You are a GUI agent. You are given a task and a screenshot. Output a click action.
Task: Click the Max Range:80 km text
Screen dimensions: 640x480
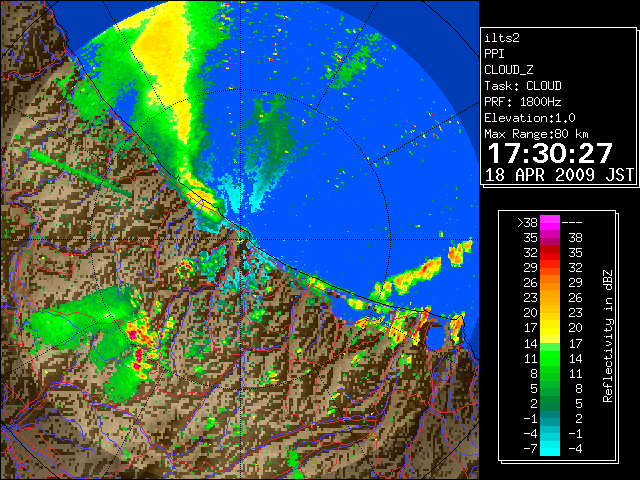click(x=536, y=134)
